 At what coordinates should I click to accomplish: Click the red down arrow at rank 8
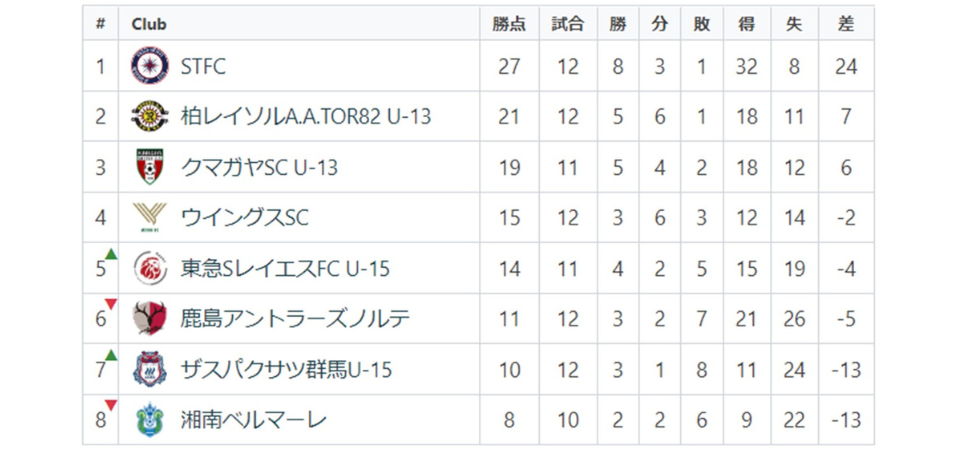coord(111,405)
